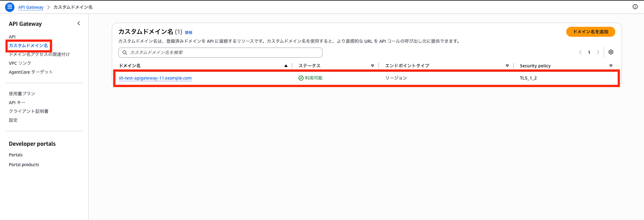Open Portal products sidebar item

[x=24, y=165]
